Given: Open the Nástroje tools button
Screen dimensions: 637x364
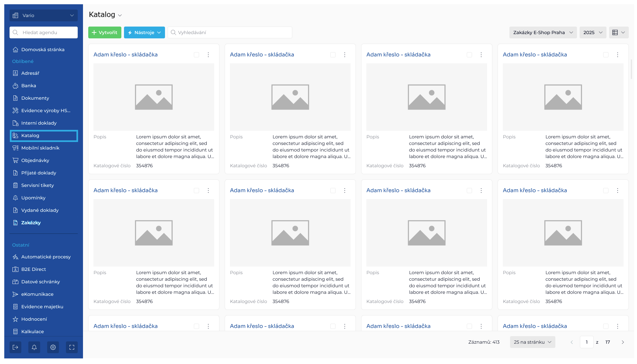Looking at the screenshot, I should coord(144,32).
